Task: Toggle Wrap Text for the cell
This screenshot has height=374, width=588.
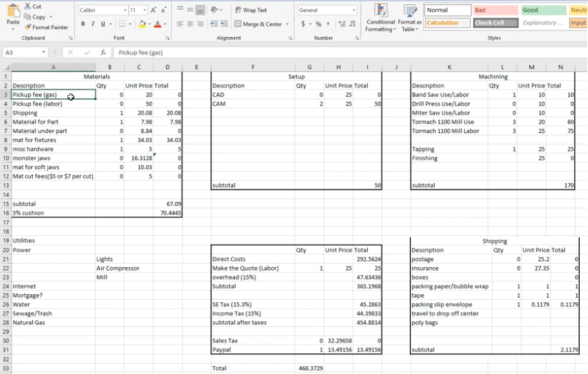Action: pyautogui.click(x=251, y=10)
